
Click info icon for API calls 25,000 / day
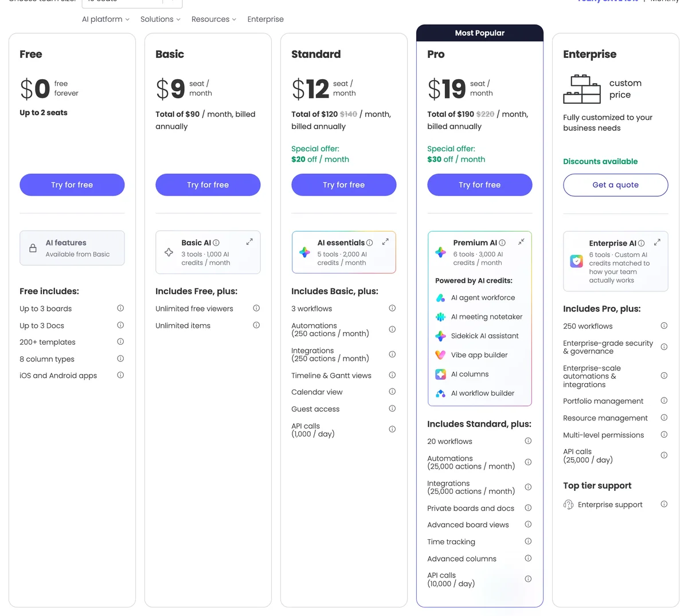tap(664, 455)
